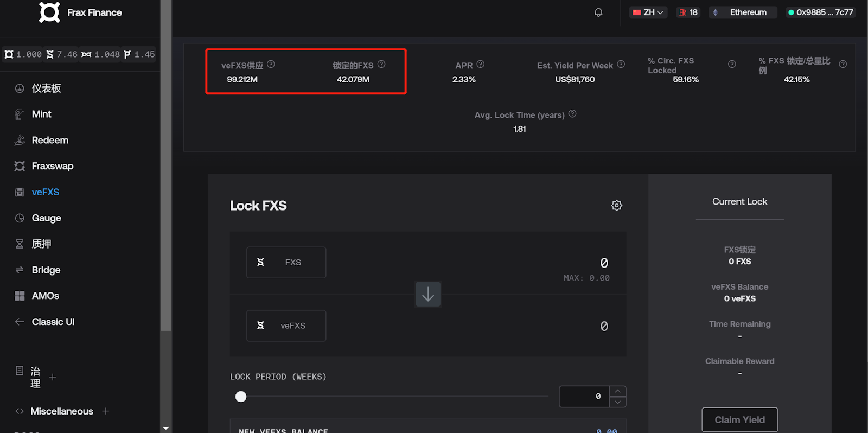Click the gas indicator showing 18
868x433 pixels.
click(688, 12)
